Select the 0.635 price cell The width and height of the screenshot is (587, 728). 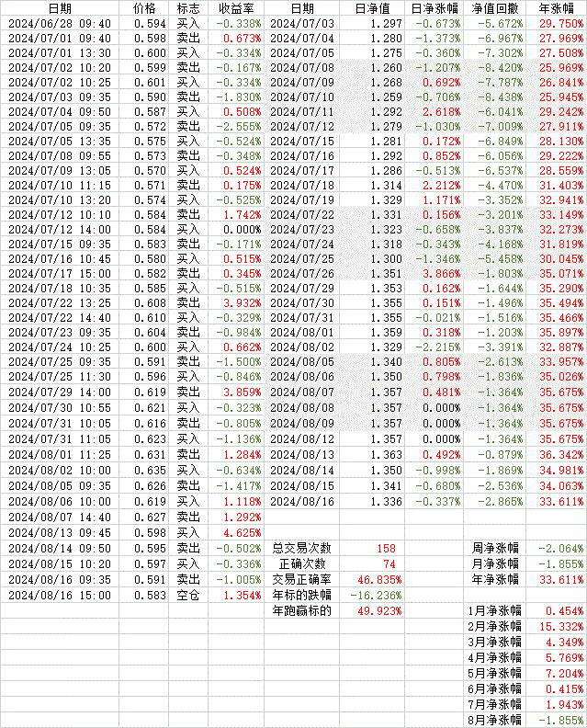(x=150, y=471)
